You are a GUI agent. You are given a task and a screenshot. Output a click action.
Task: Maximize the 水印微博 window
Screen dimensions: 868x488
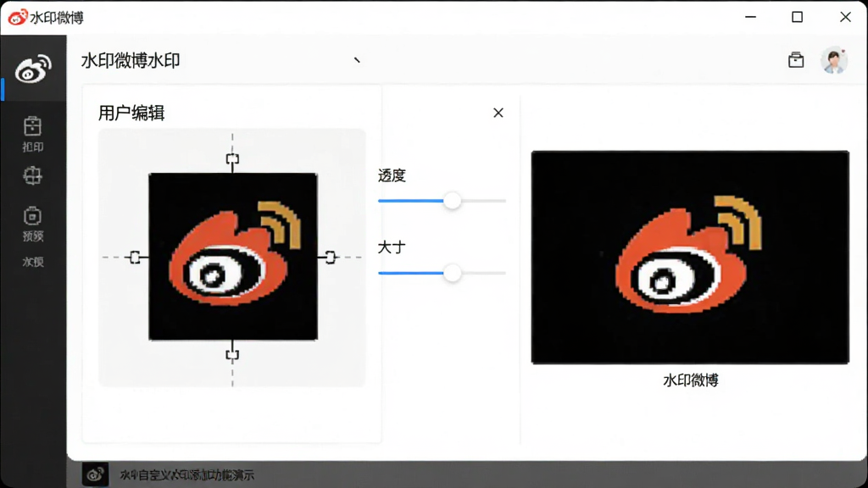pos(797,17)
